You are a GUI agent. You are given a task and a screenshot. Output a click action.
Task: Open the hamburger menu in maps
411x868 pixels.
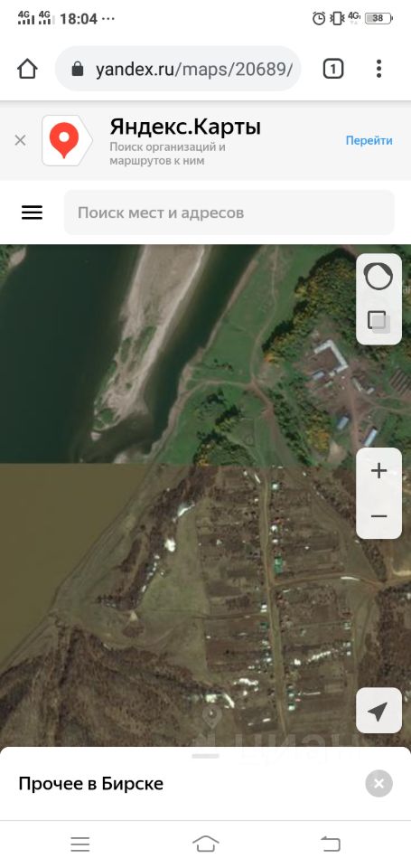(x=33, y=212)
